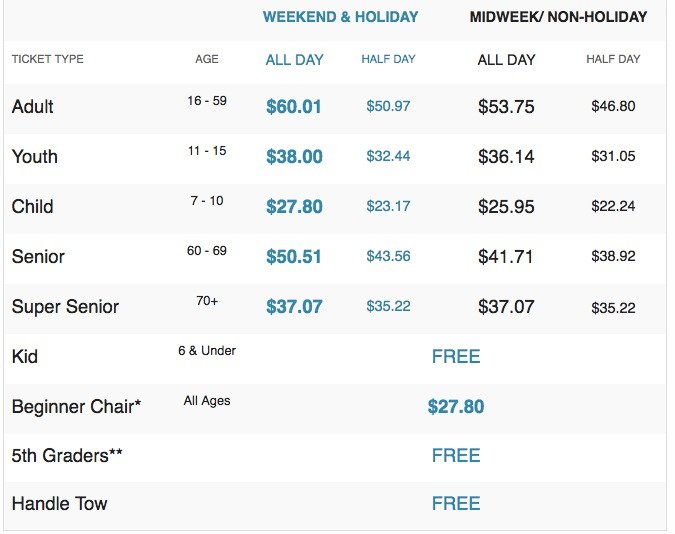Viewport: 675px width, 534px height.
Task: Click Senior weekend all-day price $50.51
Action: (294, 256)
